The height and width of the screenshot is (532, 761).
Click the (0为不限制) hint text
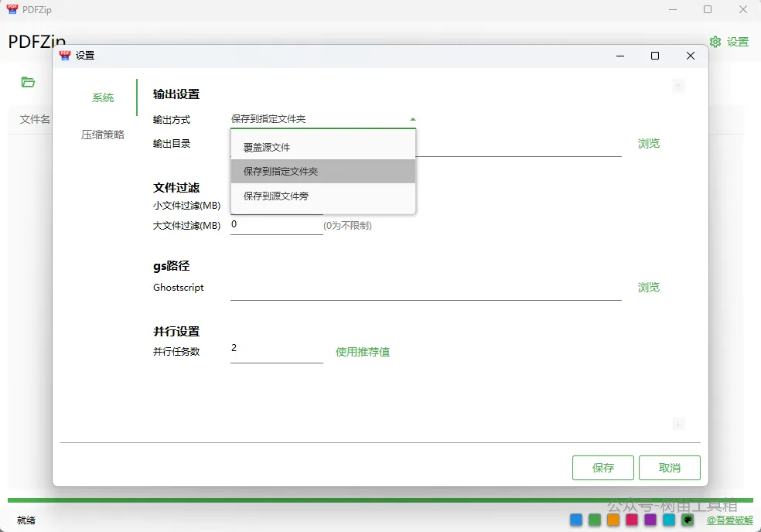pyautogui.click(x=347, y=226)
